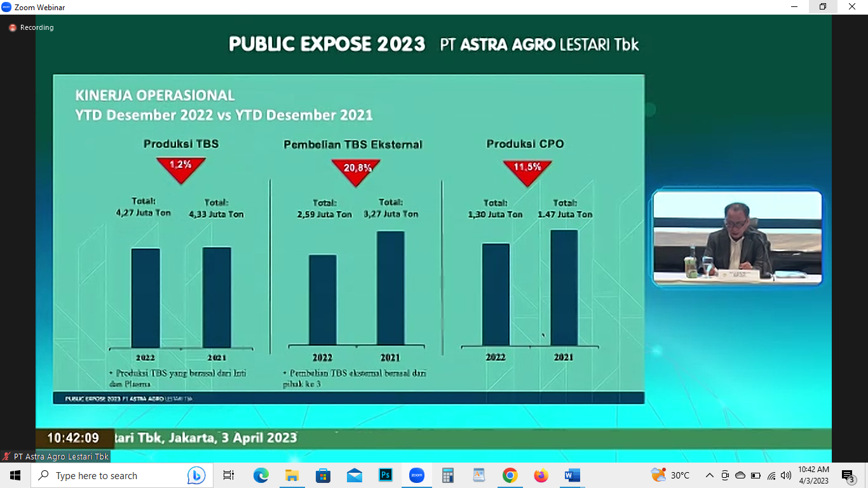The image size is (868, 488).
Task: Click the Zoom logo in the title bar
Action: pos(7,7)
